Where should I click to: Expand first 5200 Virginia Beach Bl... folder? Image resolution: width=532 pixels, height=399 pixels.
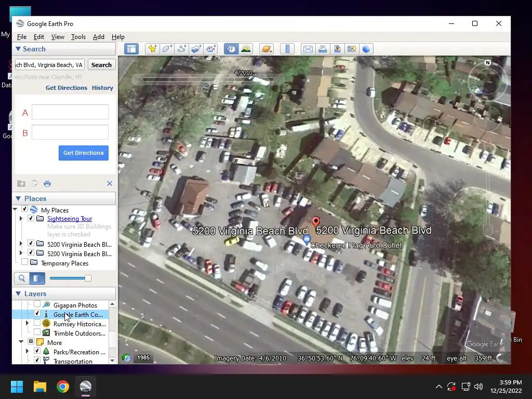pos(21,244)
